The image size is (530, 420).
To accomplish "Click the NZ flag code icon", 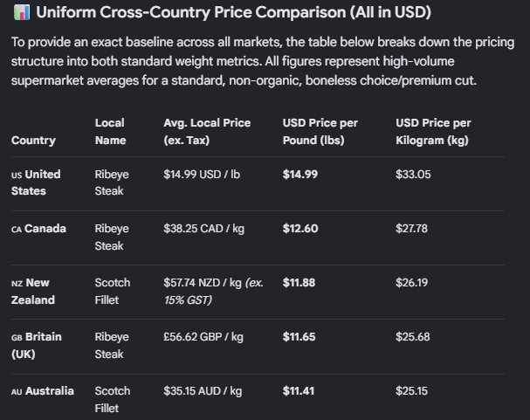I will click(17, 284).
